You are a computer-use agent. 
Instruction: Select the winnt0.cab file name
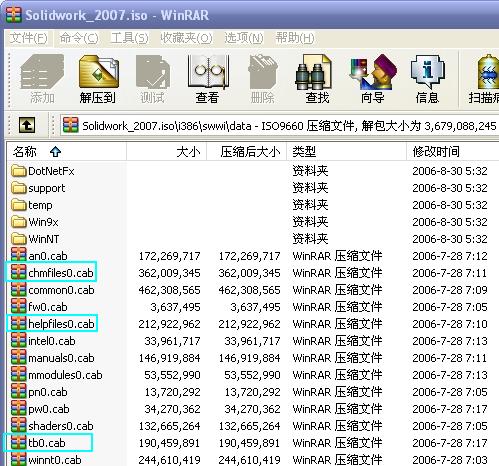(x=55, y=460)
